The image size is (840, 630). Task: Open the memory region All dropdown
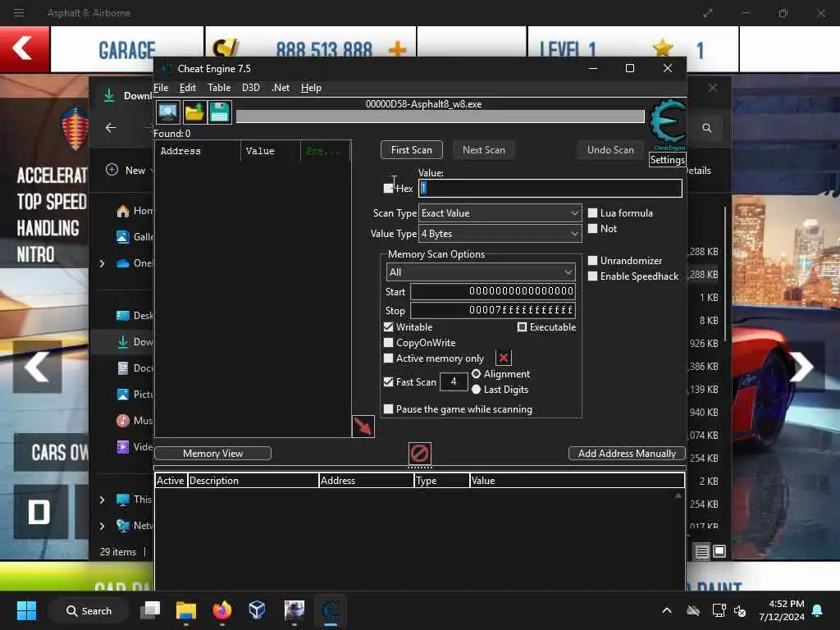pyautogui.click(x=481, y=272)
